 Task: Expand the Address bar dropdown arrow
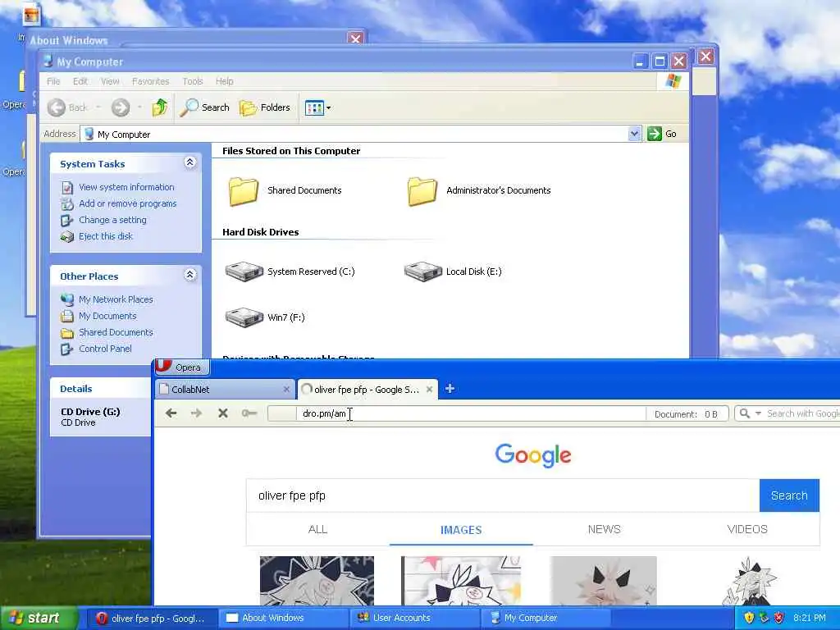point(634,134)
